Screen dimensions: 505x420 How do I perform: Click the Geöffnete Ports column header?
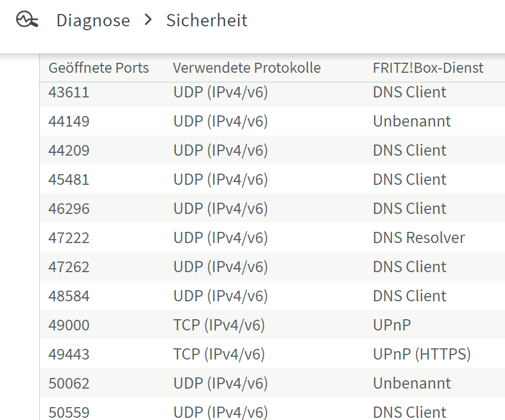click(99, 68)
